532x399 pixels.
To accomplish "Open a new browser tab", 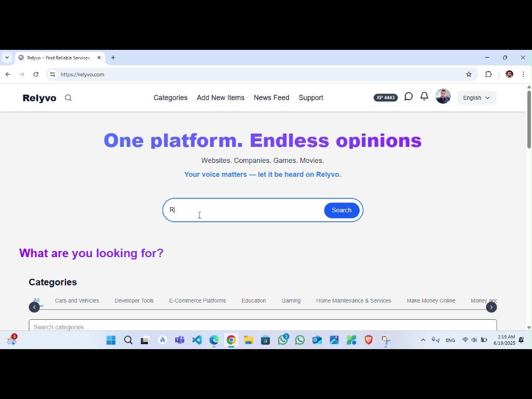I will pyautogui.click(x=113, y=58).
